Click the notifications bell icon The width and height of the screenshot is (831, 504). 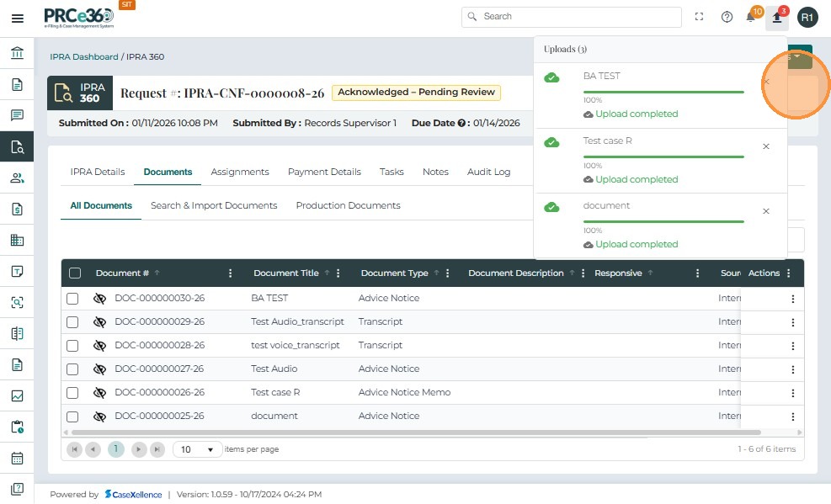[x=751, y=18]
